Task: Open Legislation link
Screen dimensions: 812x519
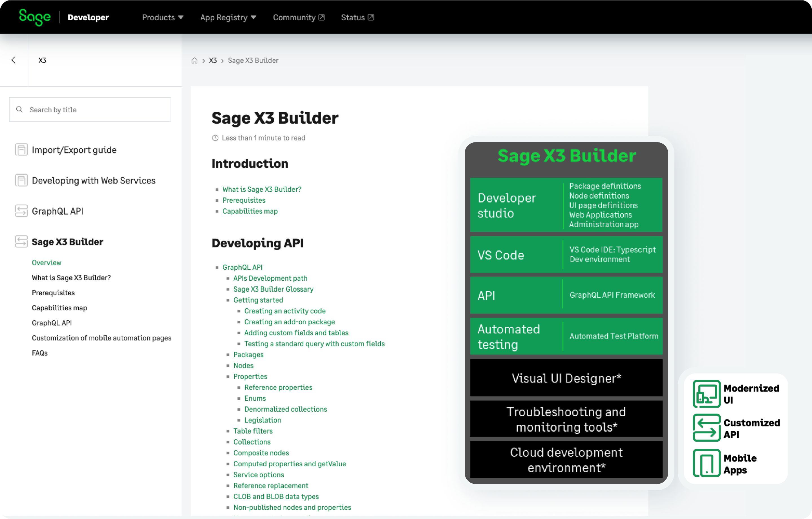Action: click(263, 420)
